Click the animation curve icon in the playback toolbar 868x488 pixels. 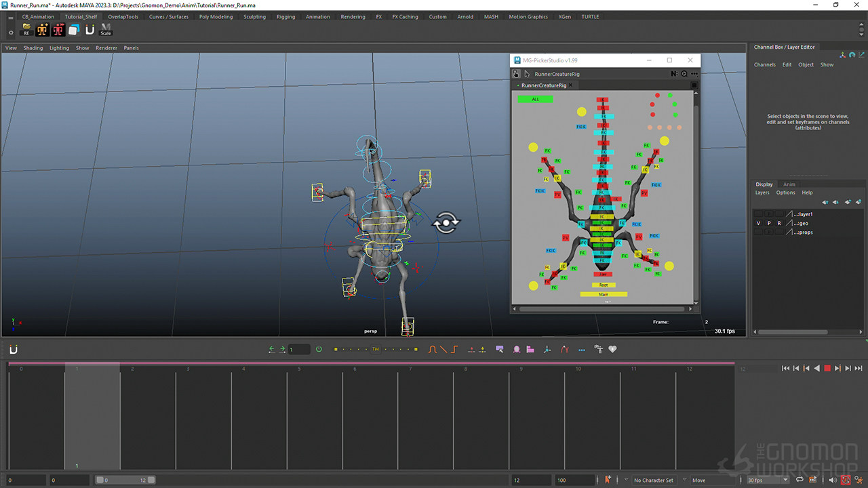[433, 349]
